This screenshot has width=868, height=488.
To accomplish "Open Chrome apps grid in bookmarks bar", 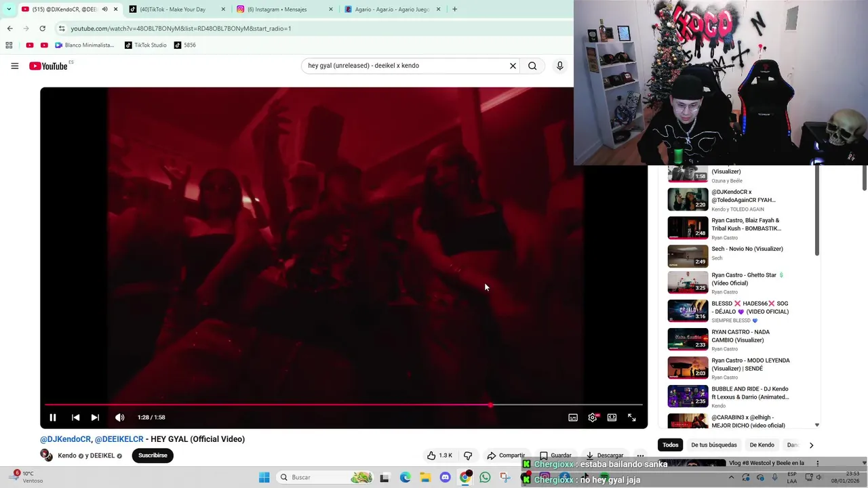I will [x=9, y=45].
